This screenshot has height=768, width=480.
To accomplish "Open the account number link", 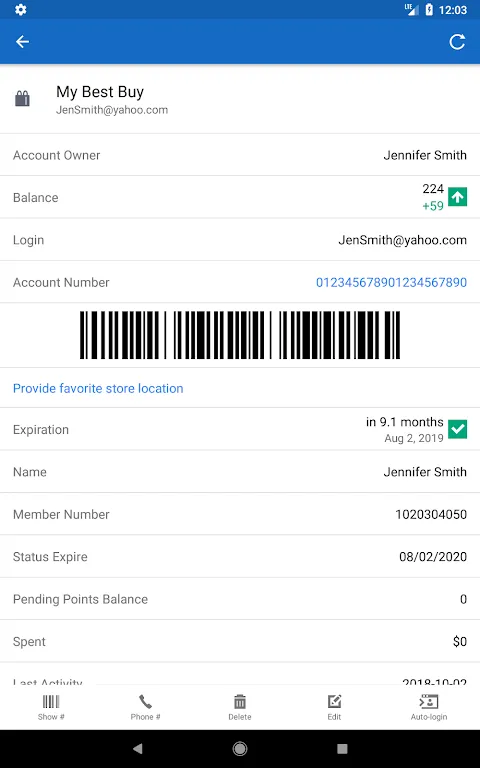I will (391, 283).
